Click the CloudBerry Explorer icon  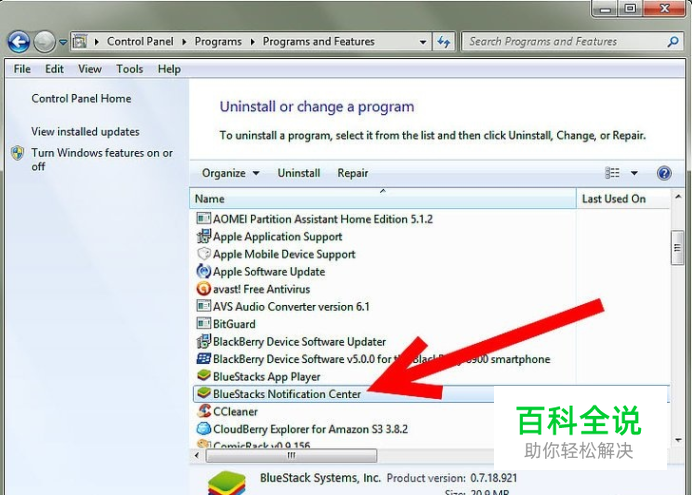(203, 428)
